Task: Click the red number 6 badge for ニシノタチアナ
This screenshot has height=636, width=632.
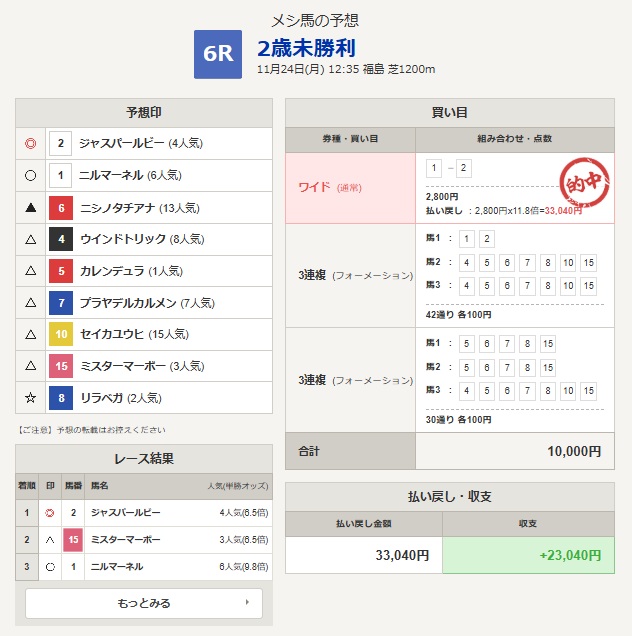Action: click(61, 208)
